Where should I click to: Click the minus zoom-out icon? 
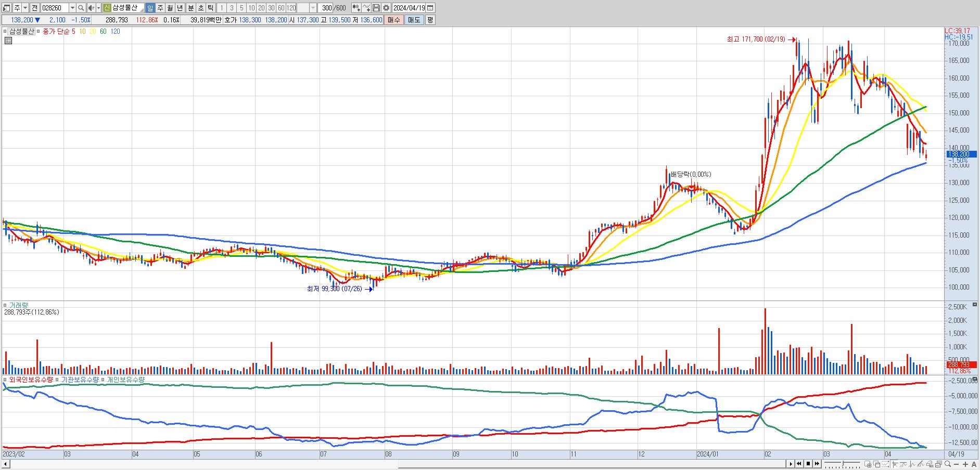[957, 464]
